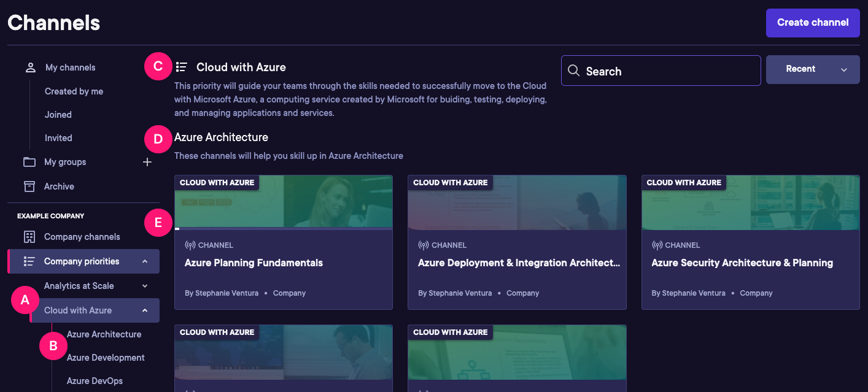
Task: Open the Archive section icon
Action: [x=31, y=186]
